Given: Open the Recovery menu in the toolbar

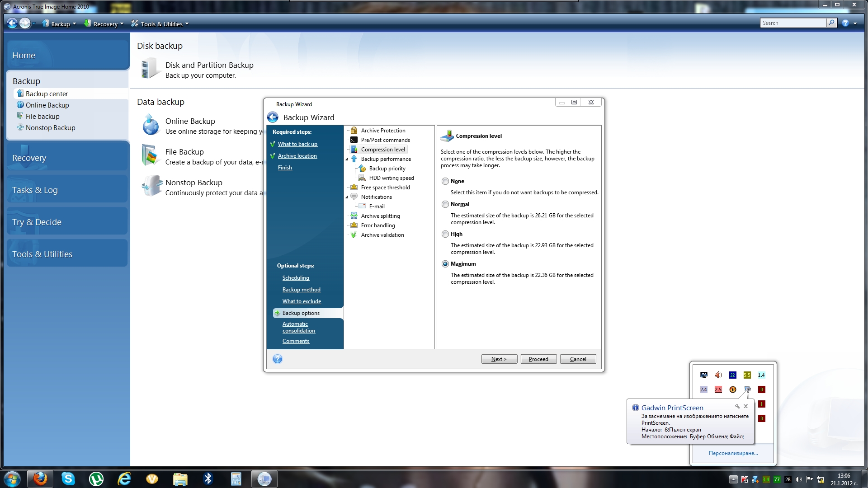Looking at the screenshot, I should 104,24.
